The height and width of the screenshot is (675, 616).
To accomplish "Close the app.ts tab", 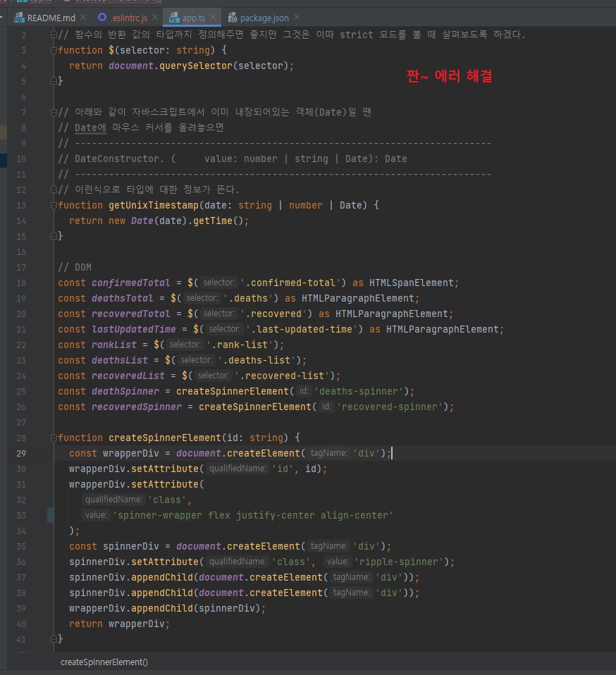I will tap(213, 18).
